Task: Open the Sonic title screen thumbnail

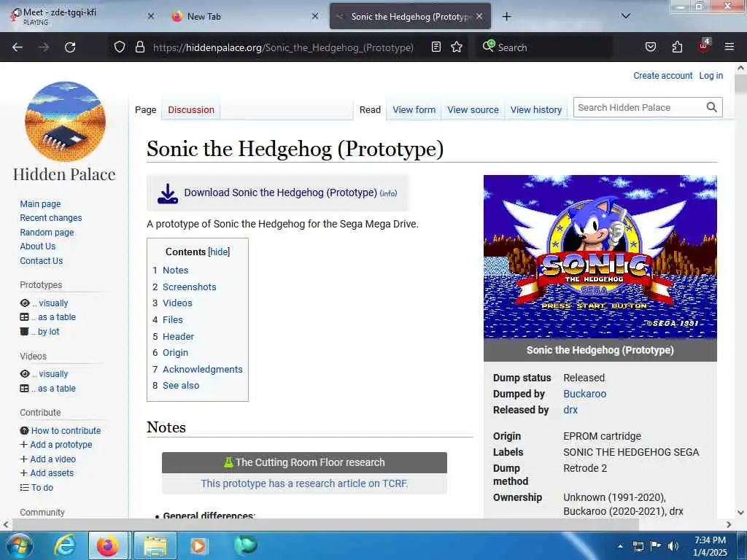Action: tap(600, 257)
